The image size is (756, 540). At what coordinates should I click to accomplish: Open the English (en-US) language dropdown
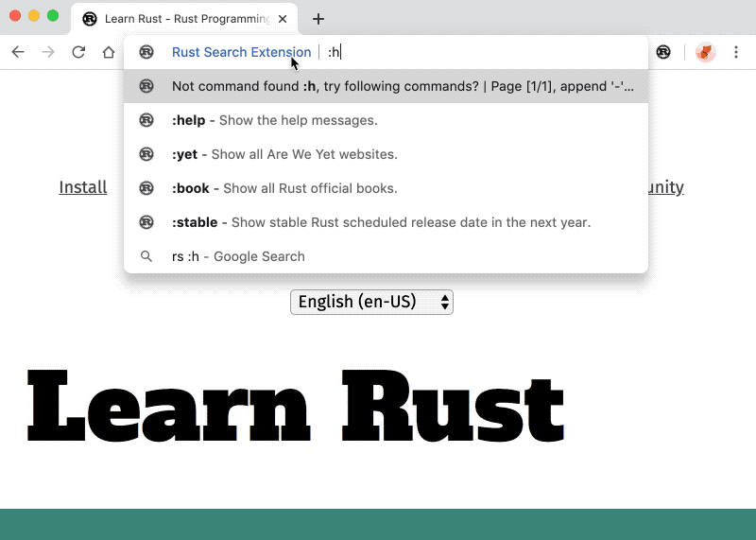click(371, 302)
